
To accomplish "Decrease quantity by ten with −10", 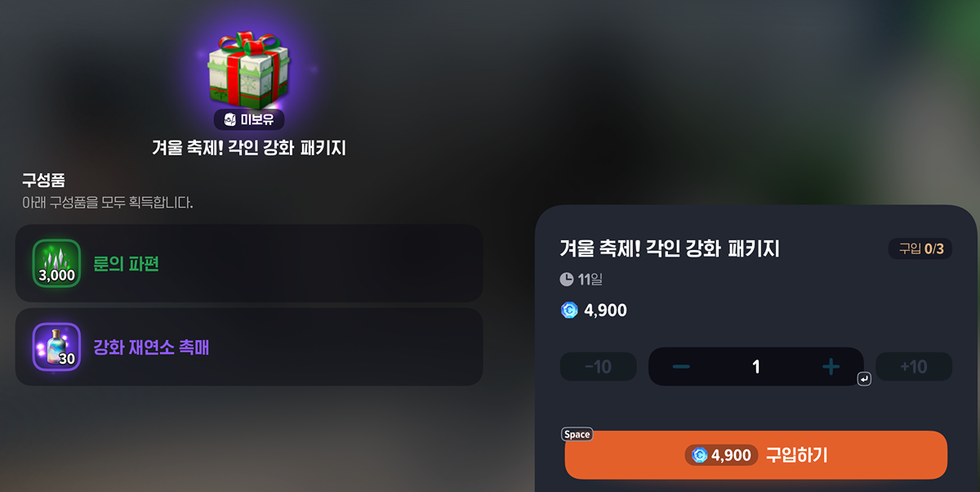I will click(x=598, y=366).
